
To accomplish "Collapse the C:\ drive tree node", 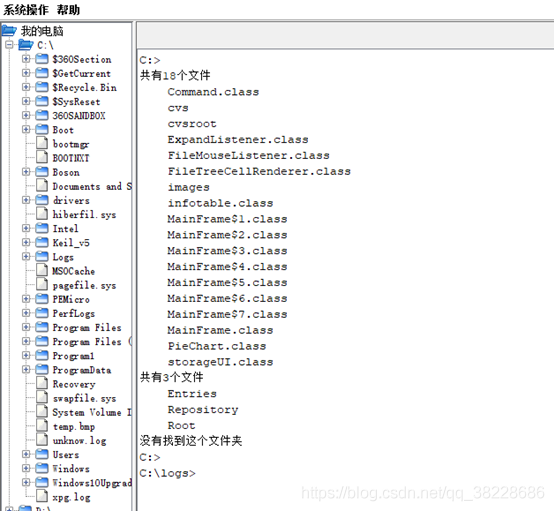I will coord(9,45).
